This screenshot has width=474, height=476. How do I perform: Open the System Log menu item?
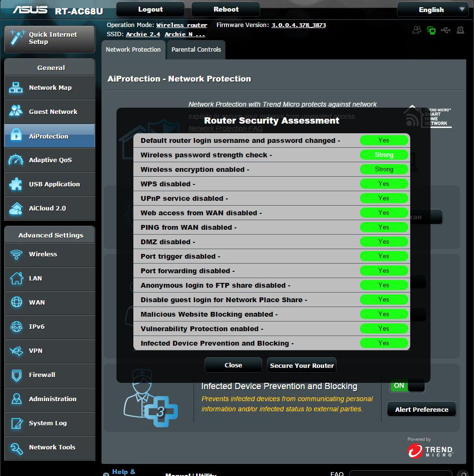50,423
